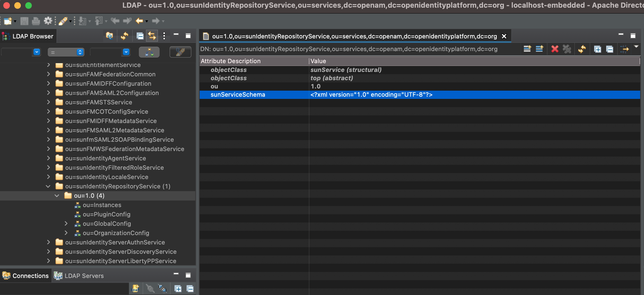Click the Quick Filter arrow icon in entry editor
The height and width of the screenshot is (295, 644).
tap(624, 49)
